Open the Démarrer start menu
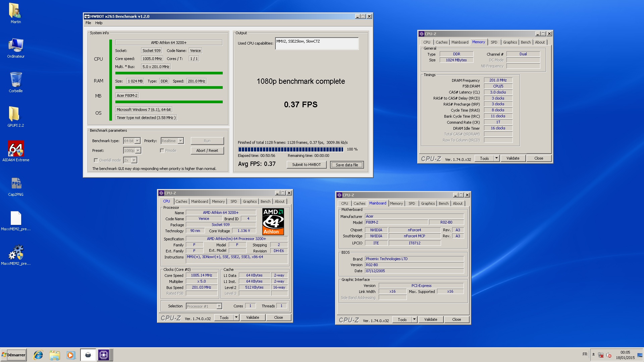Image resolution: width=644 pixels, height=362 pixels. pos(13,355)
